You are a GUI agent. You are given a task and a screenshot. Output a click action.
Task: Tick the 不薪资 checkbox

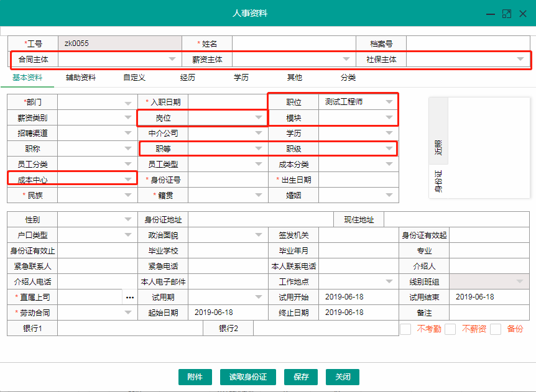(450, 329)
